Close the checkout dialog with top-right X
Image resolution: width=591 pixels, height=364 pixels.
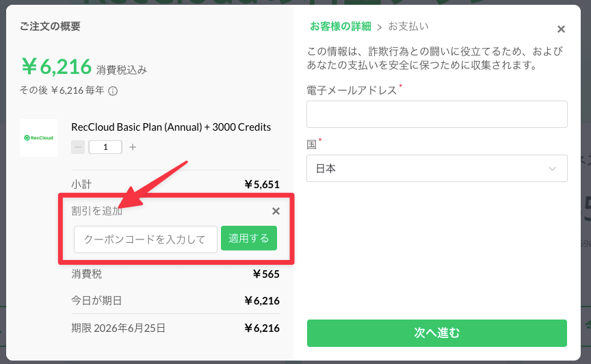(561, 29)
